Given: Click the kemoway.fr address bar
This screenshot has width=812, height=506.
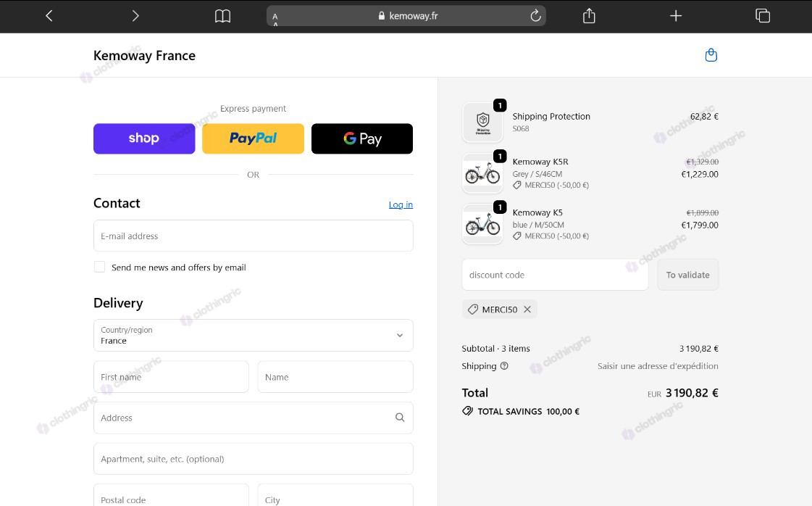Looking at the screenshot, I should [x=406, y=16].
